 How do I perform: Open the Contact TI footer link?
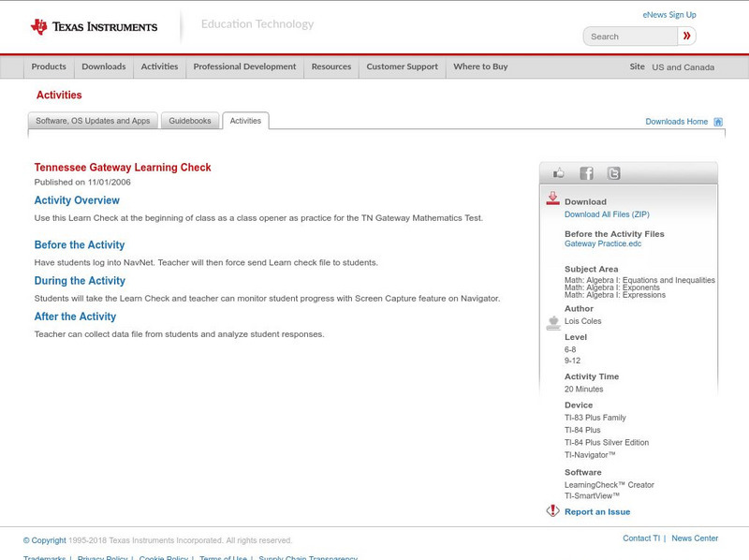(x=641, y=538)
